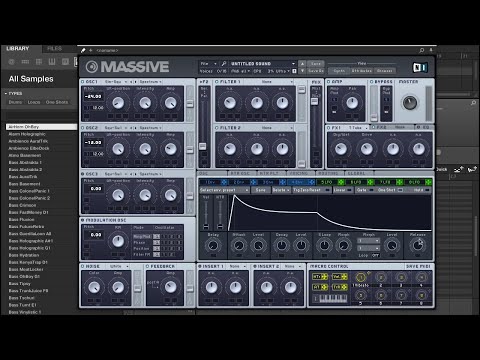
Task: Toggle the Feedback section on/off
Action: [147, 266]
